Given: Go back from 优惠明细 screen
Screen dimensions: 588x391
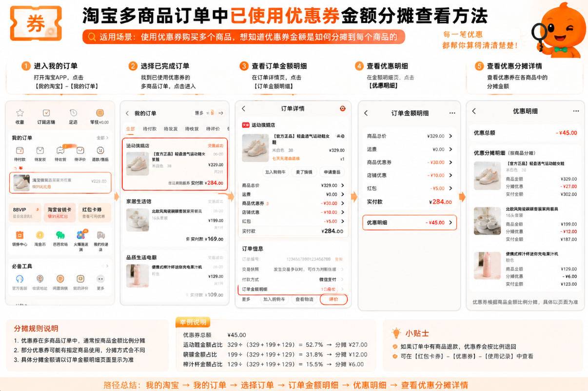Looking at the screenshot, I should 474,111.
